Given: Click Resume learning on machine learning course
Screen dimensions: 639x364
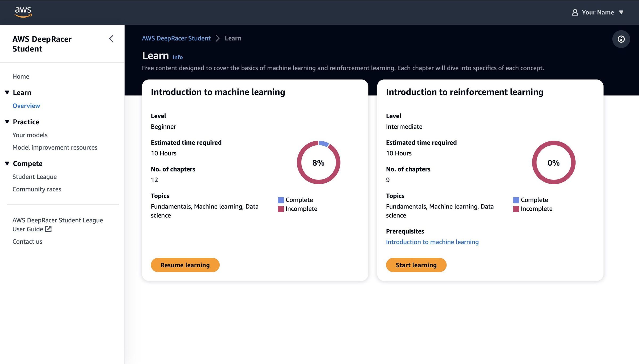Looking at the screenshot, I should click(x=185, y=265).
